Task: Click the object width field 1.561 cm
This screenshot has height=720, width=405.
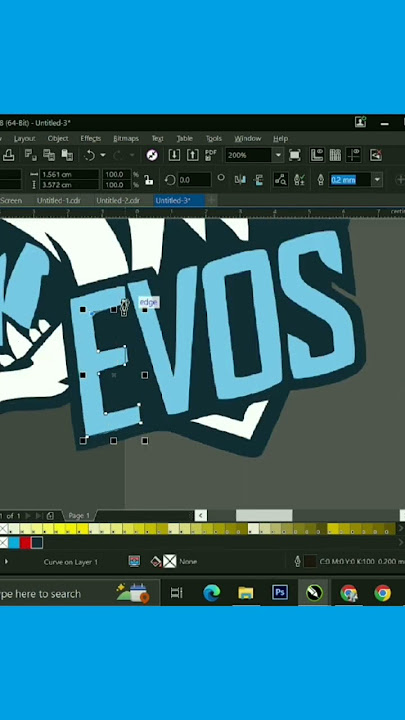Action: point(69,174)
